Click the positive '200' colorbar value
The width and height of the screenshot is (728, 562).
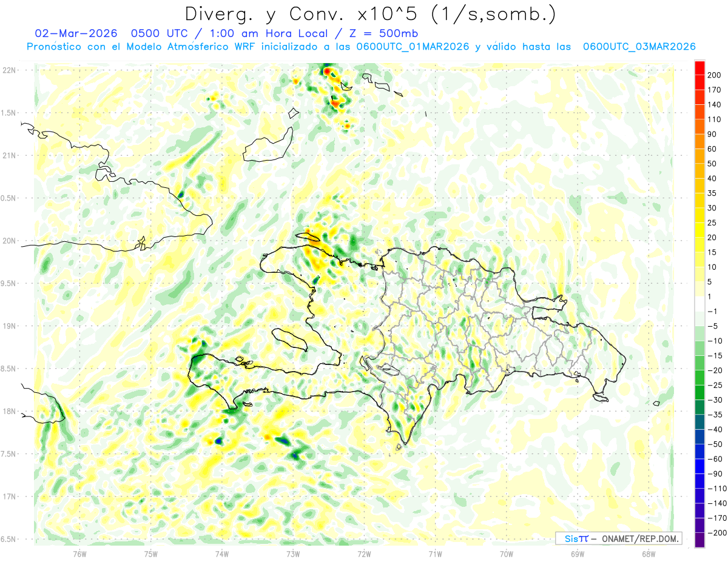(x=715, y=75)
